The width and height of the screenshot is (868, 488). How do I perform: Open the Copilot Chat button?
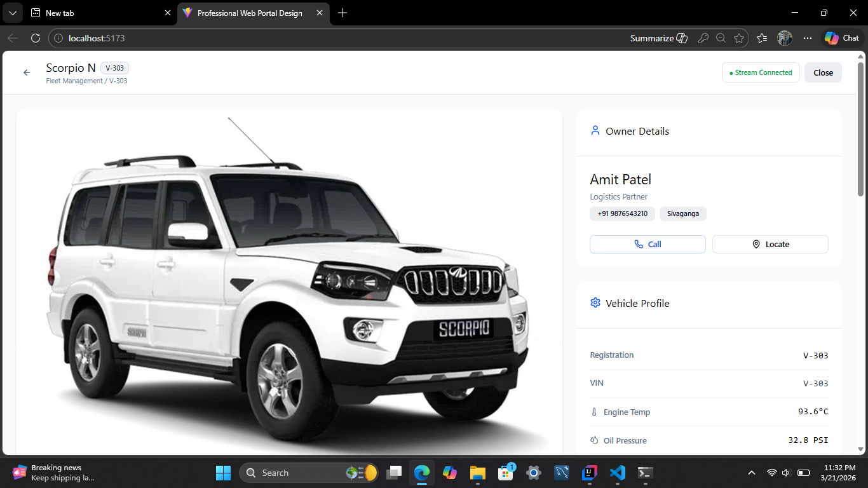click(842, 38)
